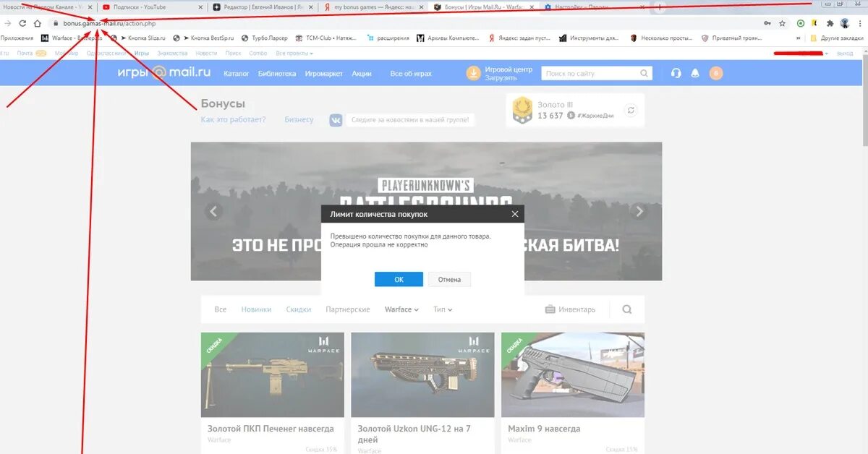
Task: Click inside the Поиск по сайту field
Action: [x=591, y=73]
